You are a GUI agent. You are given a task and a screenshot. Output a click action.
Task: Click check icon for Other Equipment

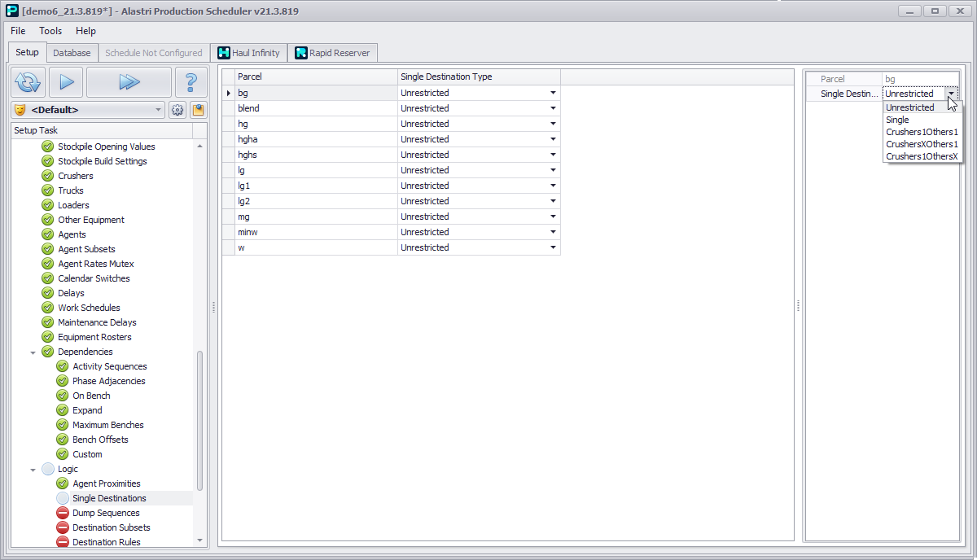click(x=47, y=220)
